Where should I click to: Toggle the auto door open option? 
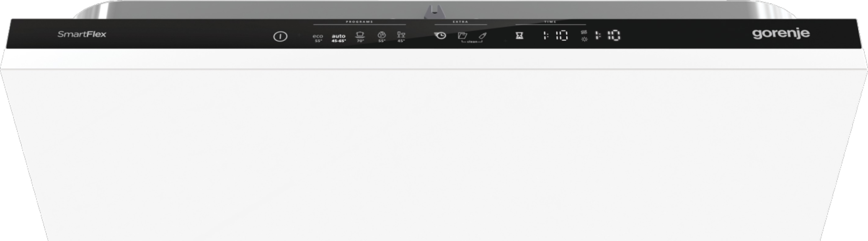click(x=462, y=36)
